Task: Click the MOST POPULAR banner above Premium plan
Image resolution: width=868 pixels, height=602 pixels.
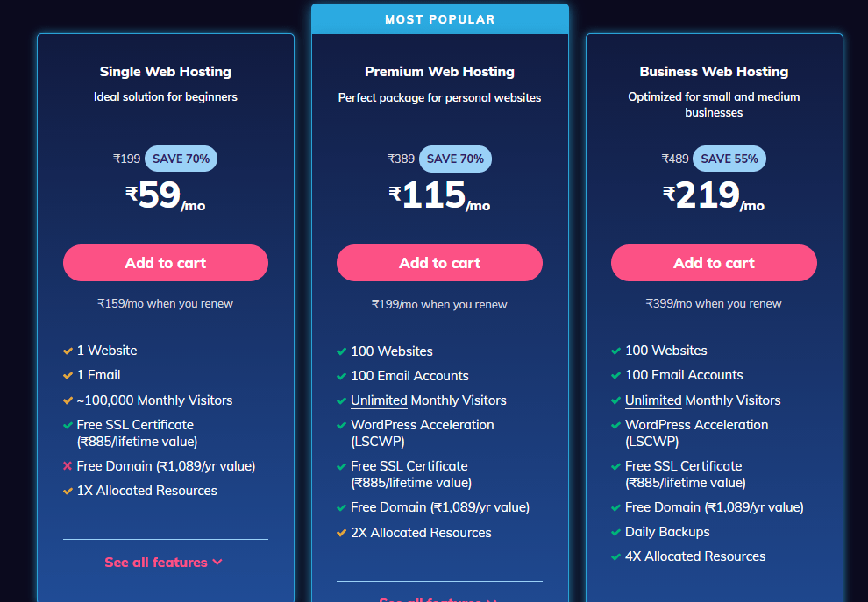Action: 439,18
